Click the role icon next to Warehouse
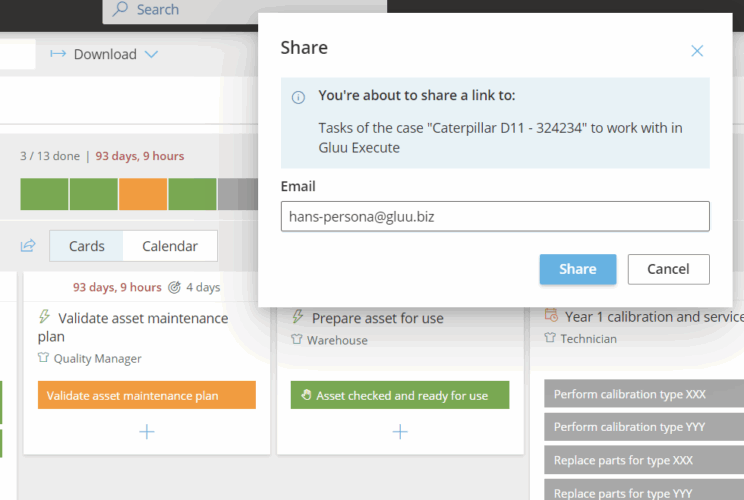The height and width of the screenshot is (500, 744). tap(297, 340)
